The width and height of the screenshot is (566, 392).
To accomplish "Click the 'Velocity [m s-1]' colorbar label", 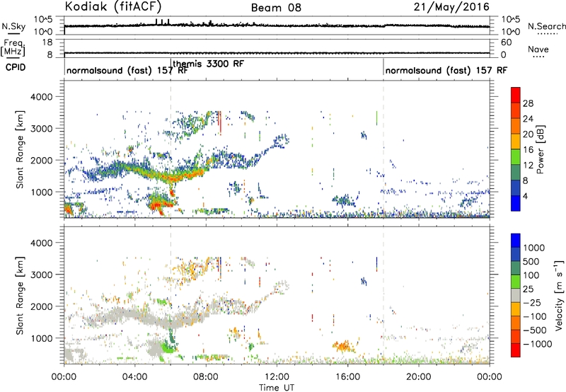I will point(559,295).
